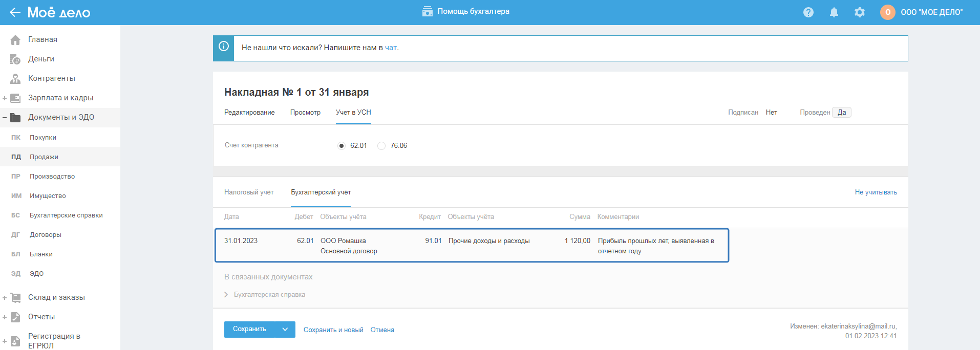Open Деньги section icon in sidebar
The image size is (980, 350).
[15, 59]
